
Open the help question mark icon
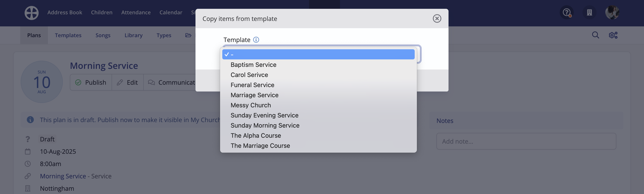click(x=566, y=12)
